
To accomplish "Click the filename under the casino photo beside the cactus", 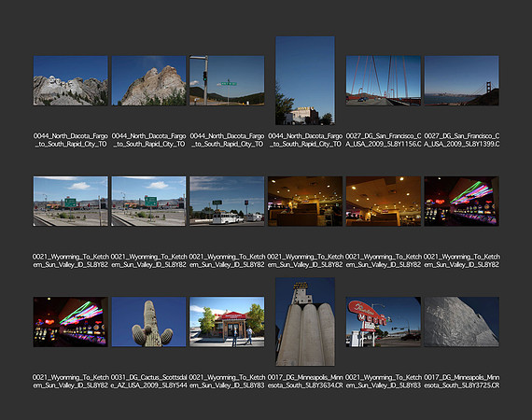I will [71, 382].
